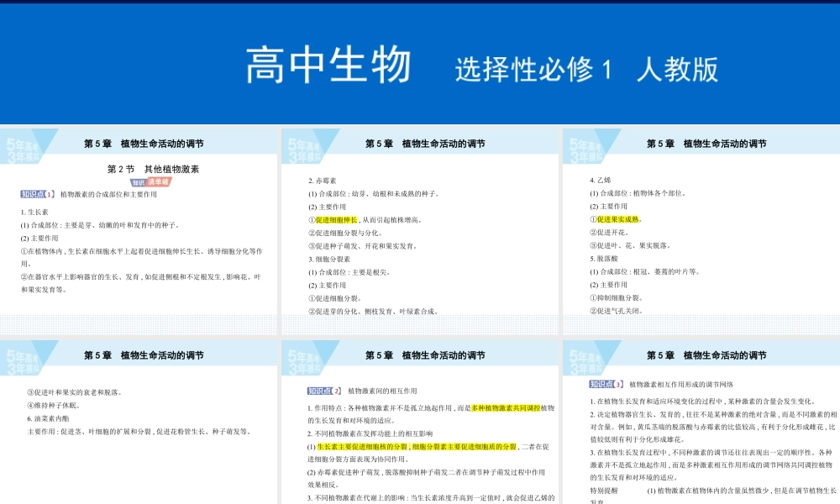Image resolution: width=840 pixels, height=504 pixels.
Task: Click the 人教版 label in the banner
Action: pos(678,70)
